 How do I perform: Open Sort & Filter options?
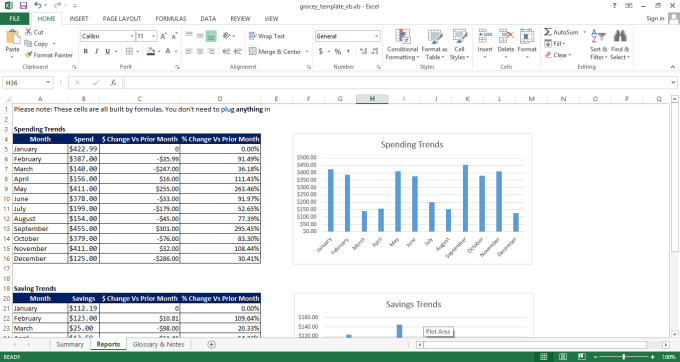[x=598, y=45]
